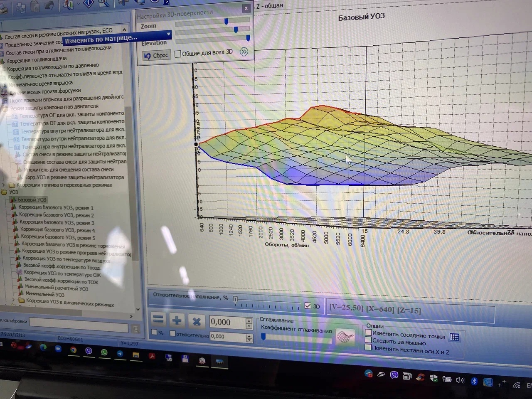Click the info diamond toolbar icon
The height and width of the screenshot is (399, 532).
pyautogui.click(x=89, y=4)
